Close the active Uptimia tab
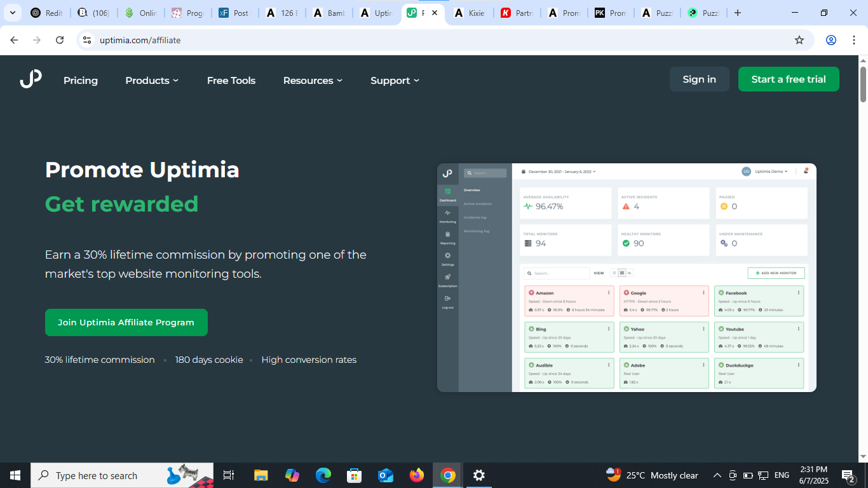868x488 pixels. click(x=435, y=13)
